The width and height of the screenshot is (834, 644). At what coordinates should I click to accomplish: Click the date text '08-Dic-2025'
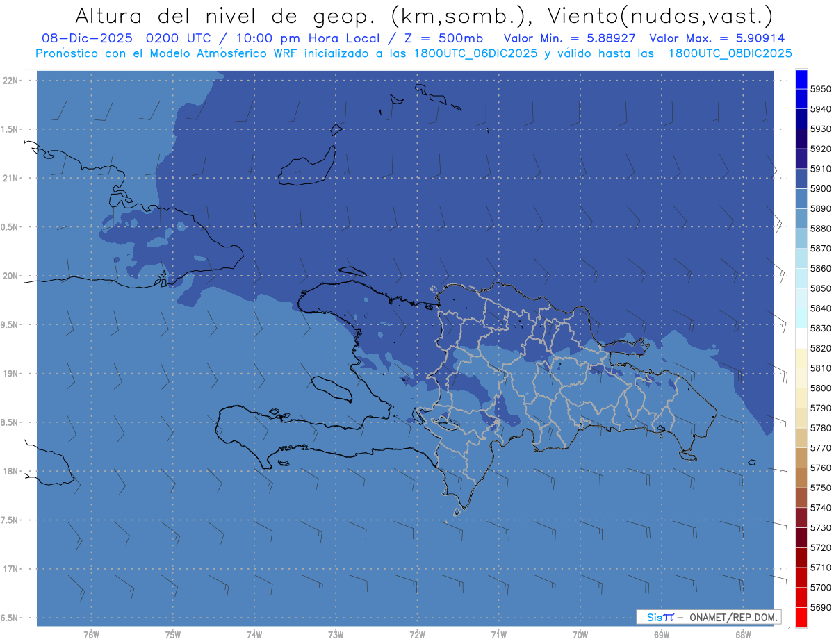[x=86, y=38]
